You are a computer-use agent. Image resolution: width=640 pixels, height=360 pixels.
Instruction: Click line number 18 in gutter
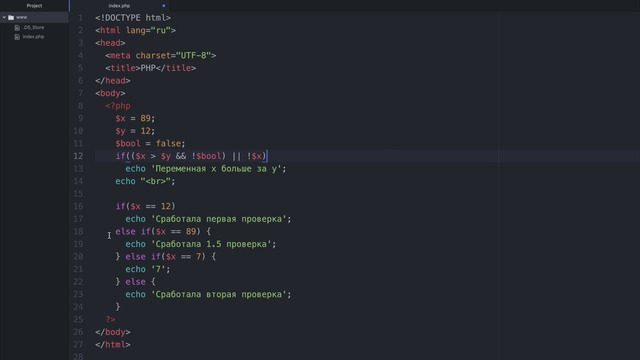[78, 231]
